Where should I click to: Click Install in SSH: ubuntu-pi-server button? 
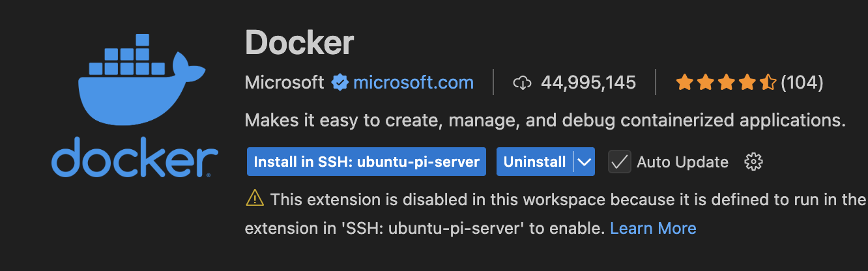[366, 162]
